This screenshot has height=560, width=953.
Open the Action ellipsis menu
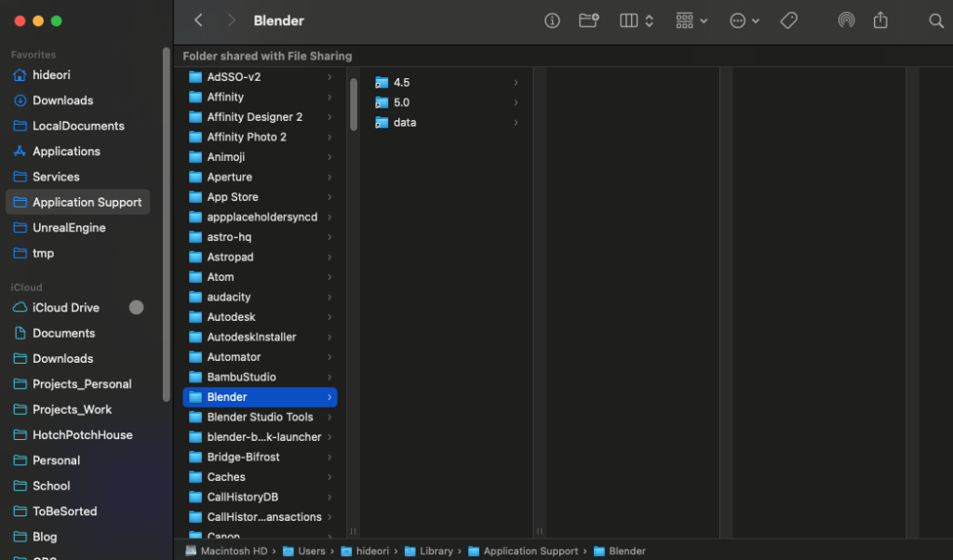[745, 20]
